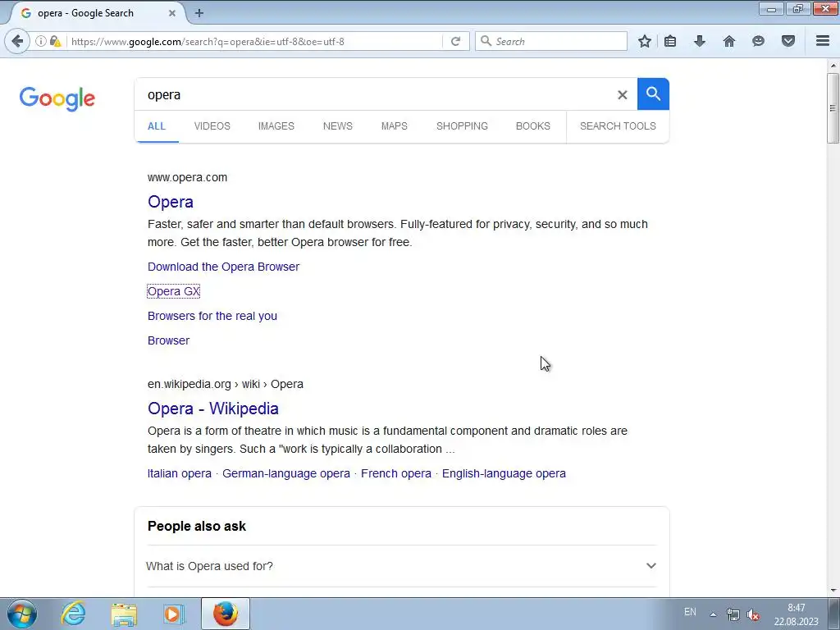Open the network tray icon

coord(733,614)
